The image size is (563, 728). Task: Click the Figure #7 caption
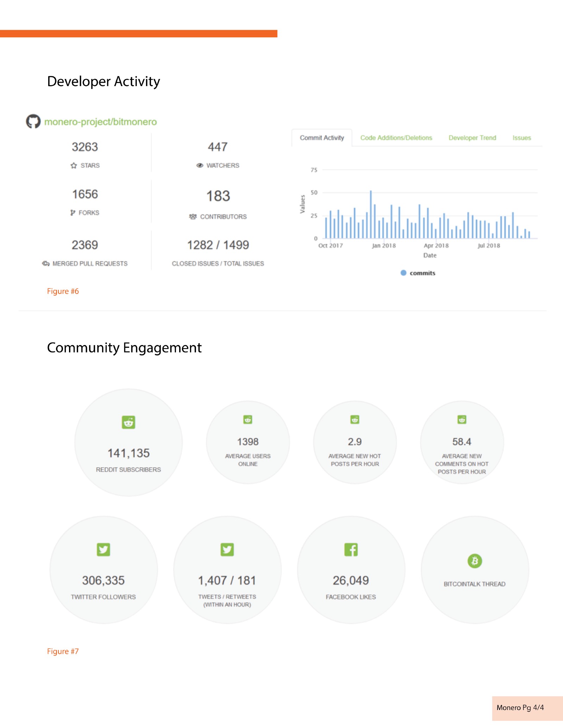[x=63, y=651]
